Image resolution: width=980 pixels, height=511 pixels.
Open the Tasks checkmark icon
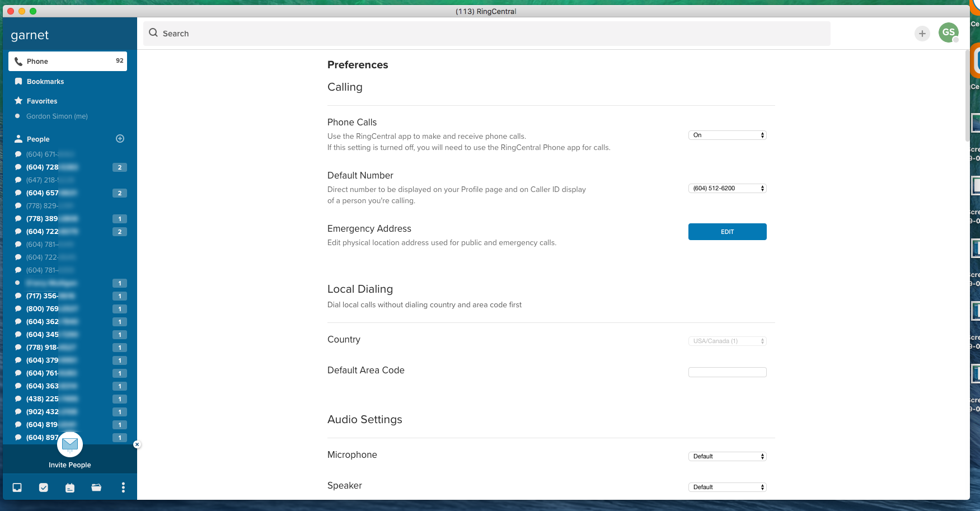[44, 487]
